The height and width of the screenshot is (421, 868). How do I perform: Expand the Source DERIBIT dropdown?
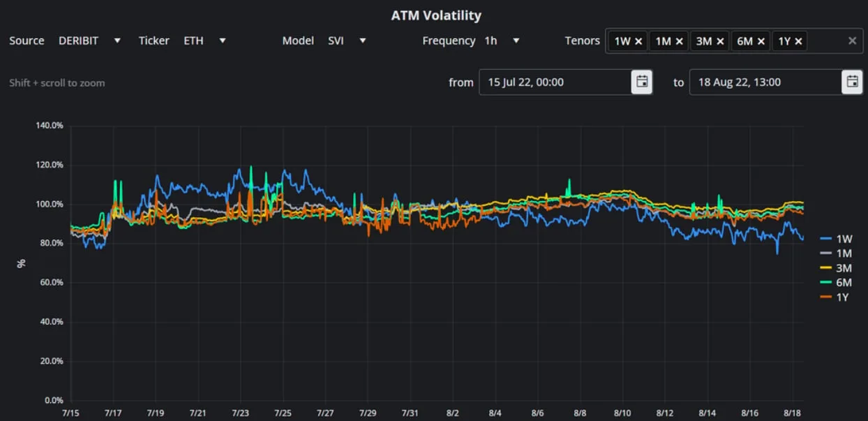(117, 40)
